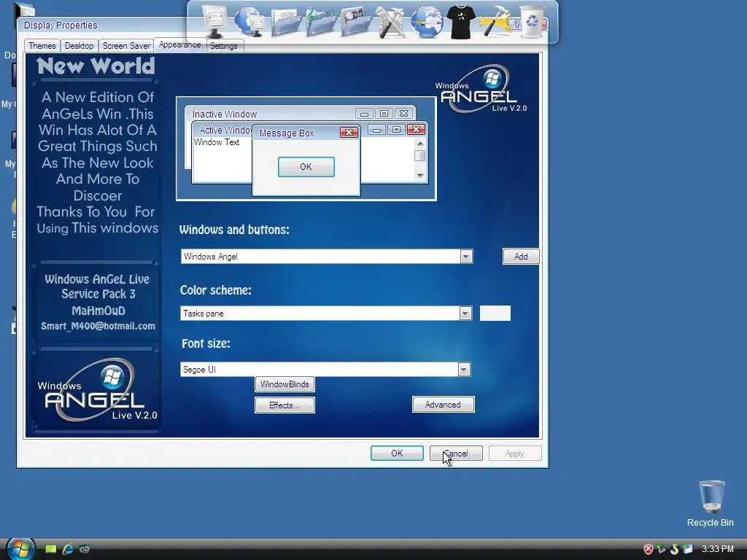The image size is (747, 560).
Task: Open Advanced appearance options
Action: [443, 405]
